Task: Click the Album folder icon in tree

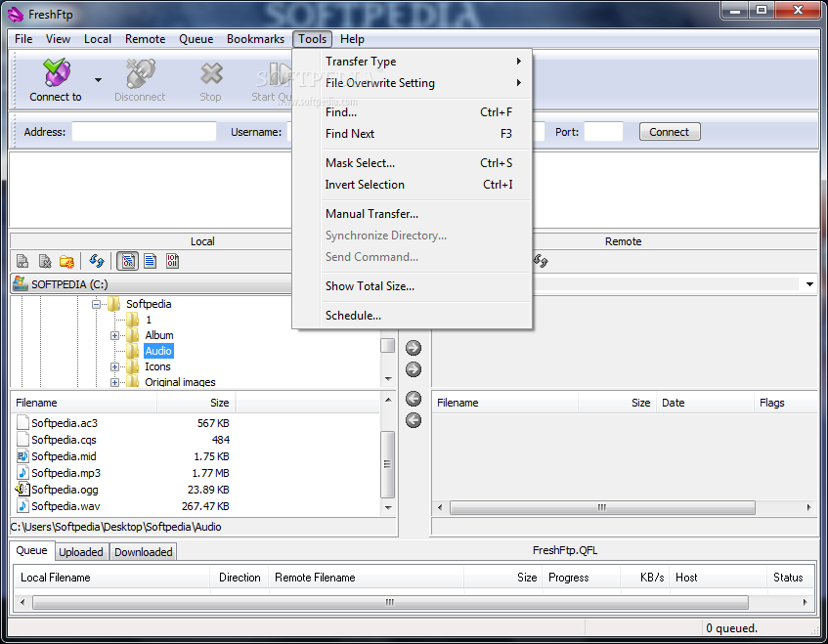Action: click(x=133, y=335)
